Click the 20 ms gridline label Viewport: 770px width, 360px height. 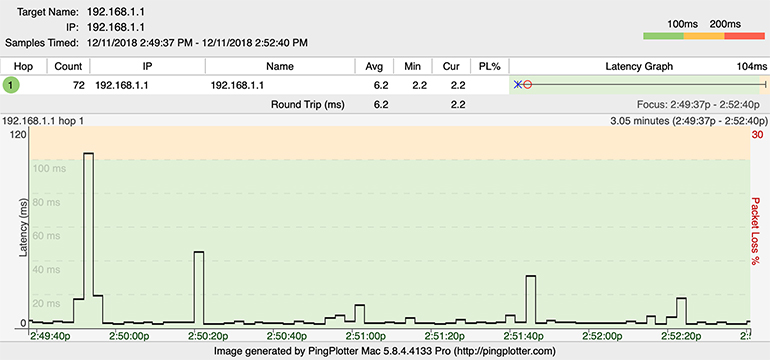46,304
